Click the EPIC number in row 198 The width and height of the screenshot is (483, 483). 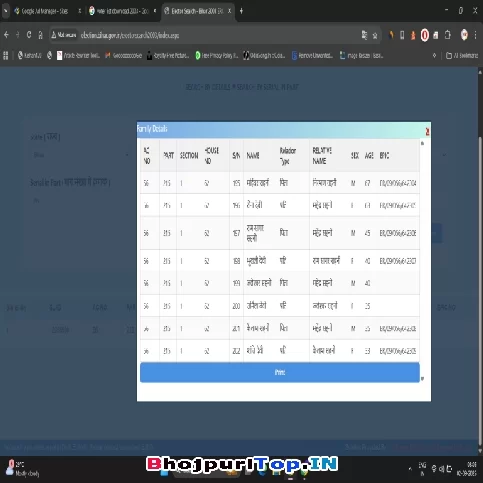(x=398, y=261)
